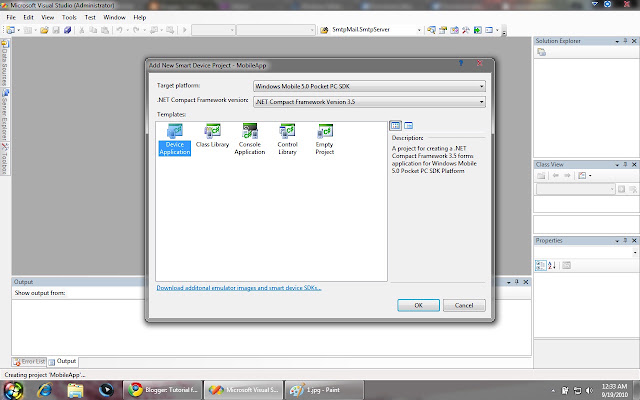
Task: Open Properties window position menu arrow
Action: 617,241
